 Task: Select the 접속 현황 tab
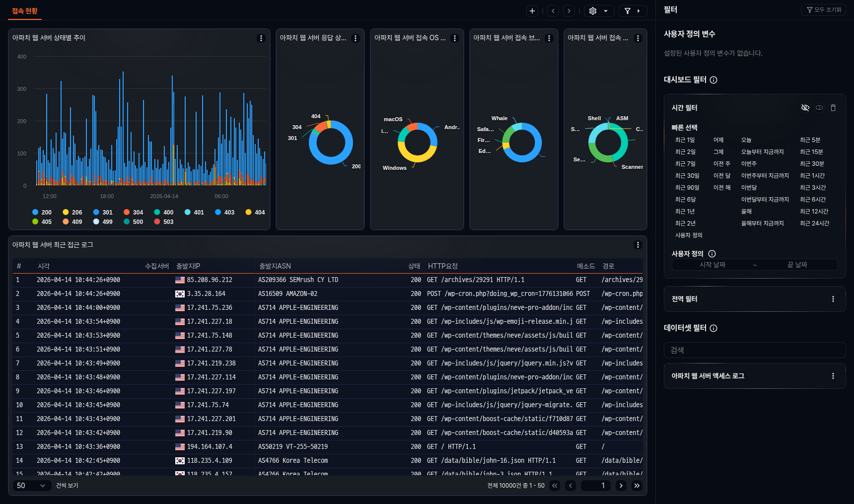click(x=25, y=11)
